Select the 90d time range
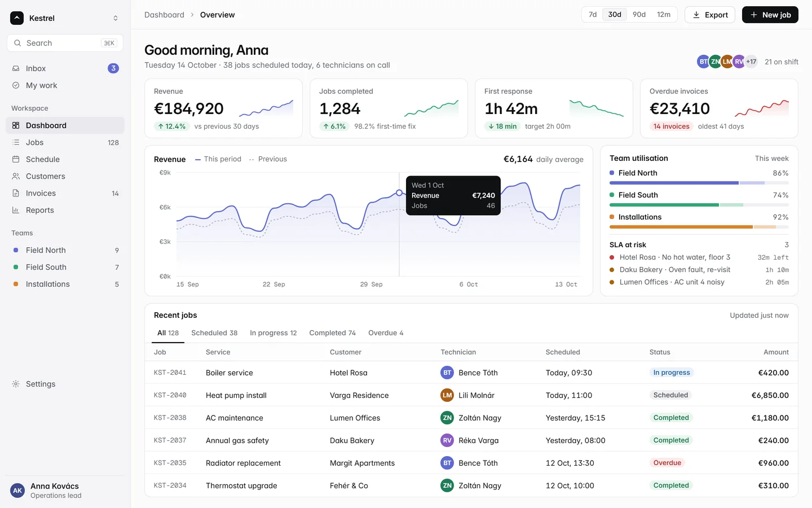 tap(639, 15)
